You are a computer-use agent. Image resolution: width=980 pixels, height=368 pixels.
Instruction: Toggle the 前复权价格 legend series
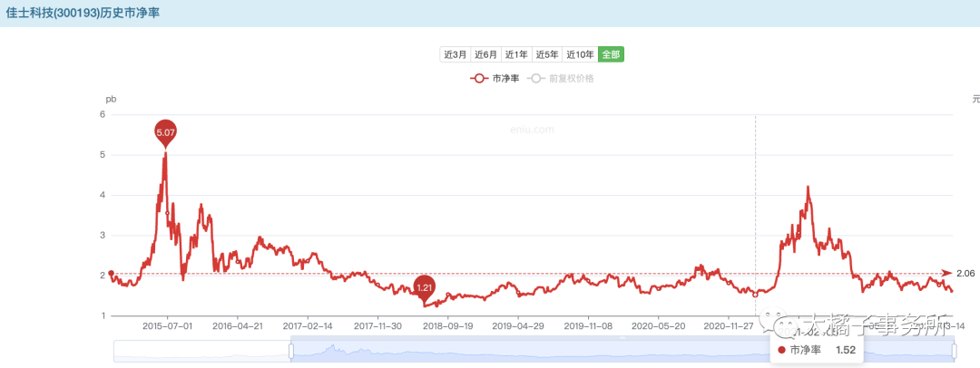point(560,78)
